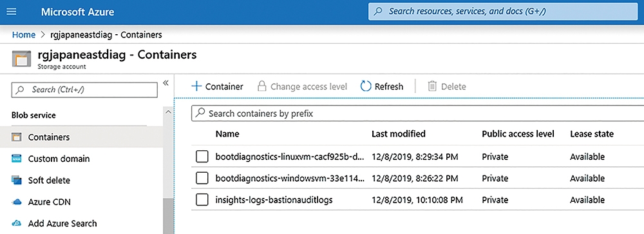Click the storage account icon beside title
This screenshot has width=644, height=234.
(x=21, y=59)
